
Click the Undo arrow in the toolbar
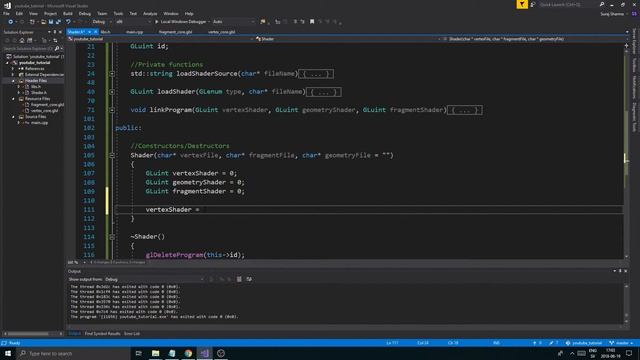[x=68, y=22]
